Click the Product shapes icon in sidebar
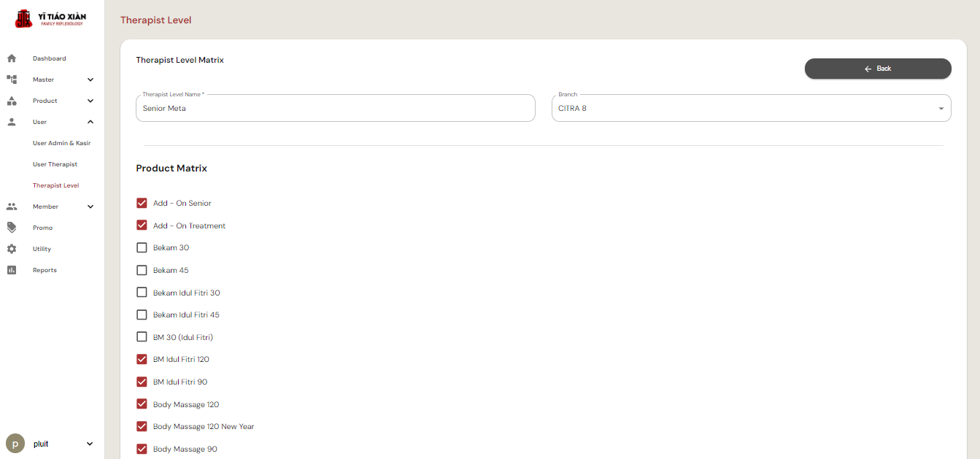The height and width of the screenshot is (459, 980). coord(12,101)
